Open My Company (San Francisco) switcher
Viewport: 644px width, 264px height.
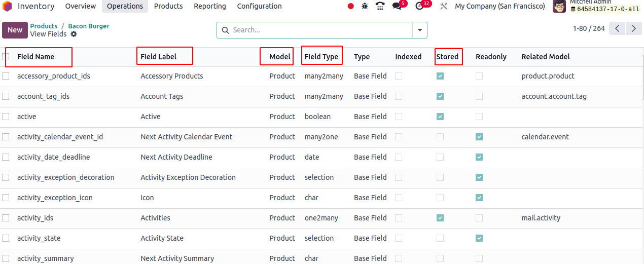(499, 7)
